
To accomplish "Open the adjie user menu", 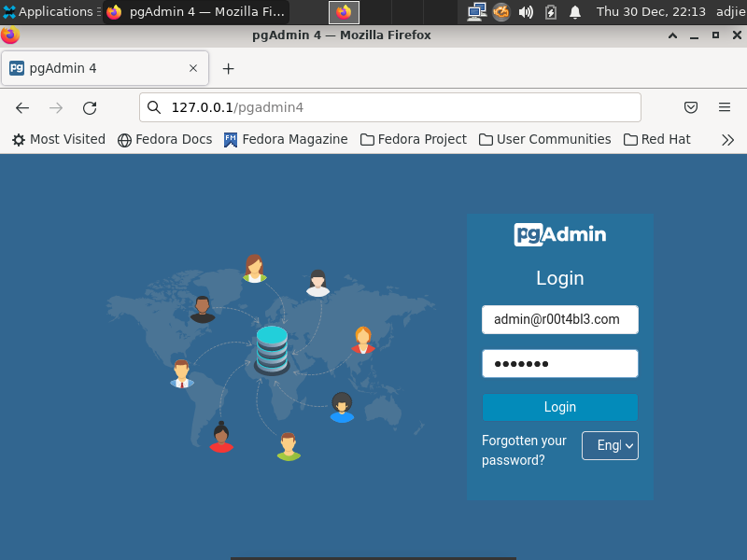I will [x=731, y=12].
